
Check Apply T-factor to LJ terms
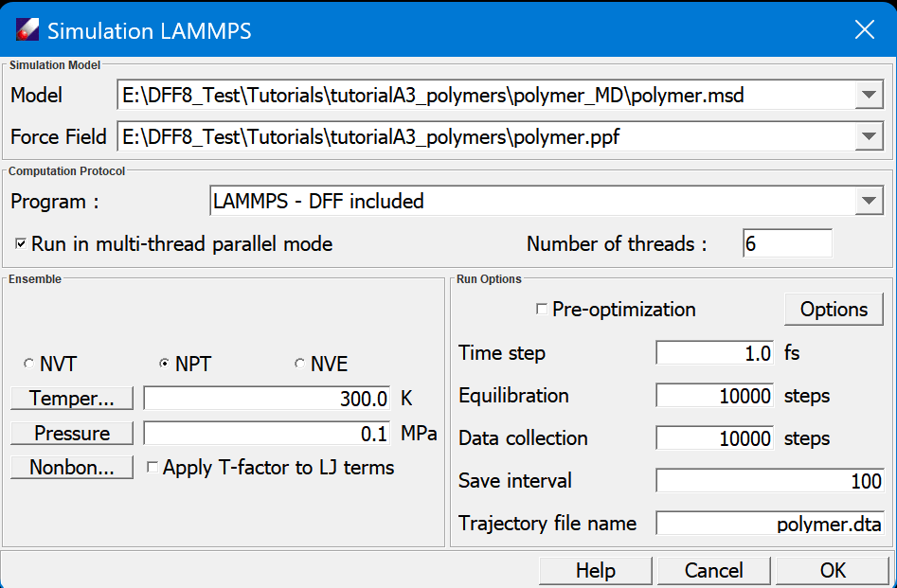pos(152,468)
